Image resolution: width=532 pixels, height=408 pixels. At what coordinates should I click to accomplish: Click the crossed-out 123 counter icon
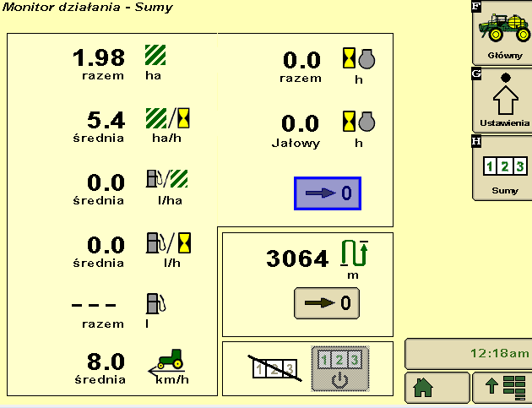tap(274, 368)
